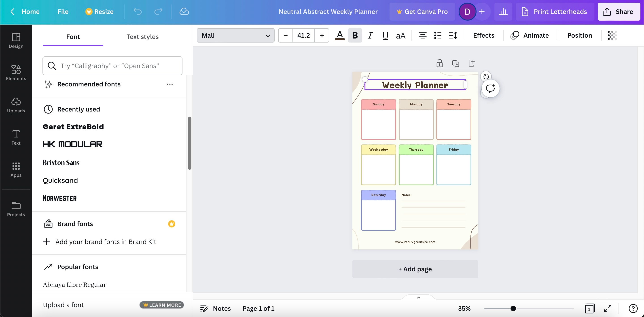Duplicate page using the copy icon
Viewport: 644px width, 317px height.
[455, 63]
